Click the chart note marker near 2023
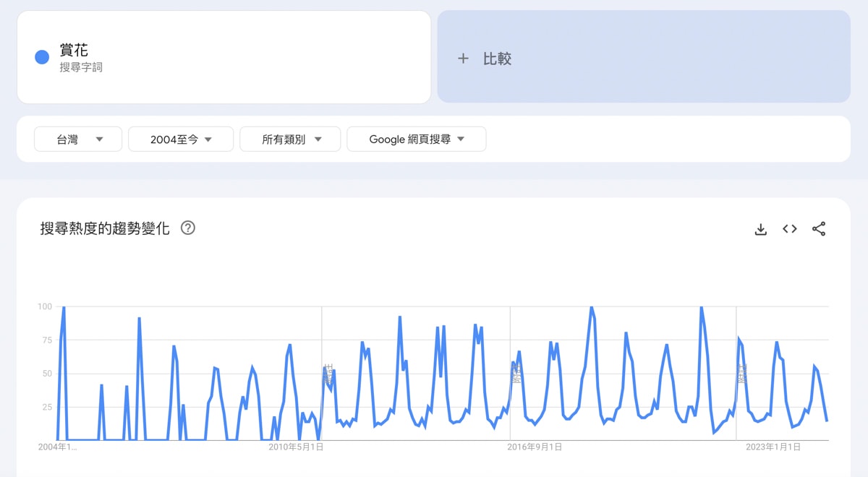Viewport: 868px width, 477px height. coord(741,374)
